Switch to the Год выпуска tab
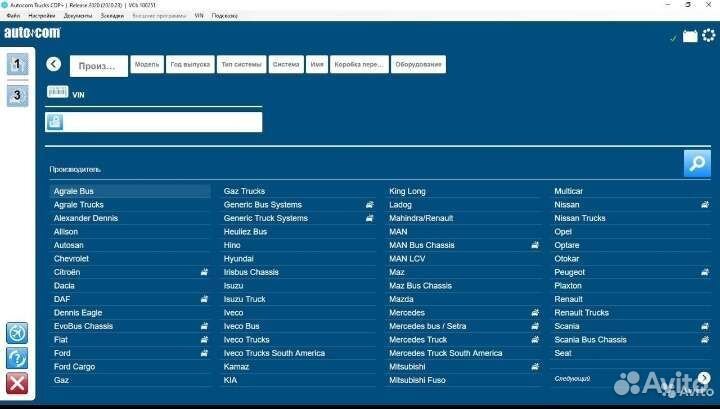The height and width of the screenshot is (409, 720). point(190,64)
